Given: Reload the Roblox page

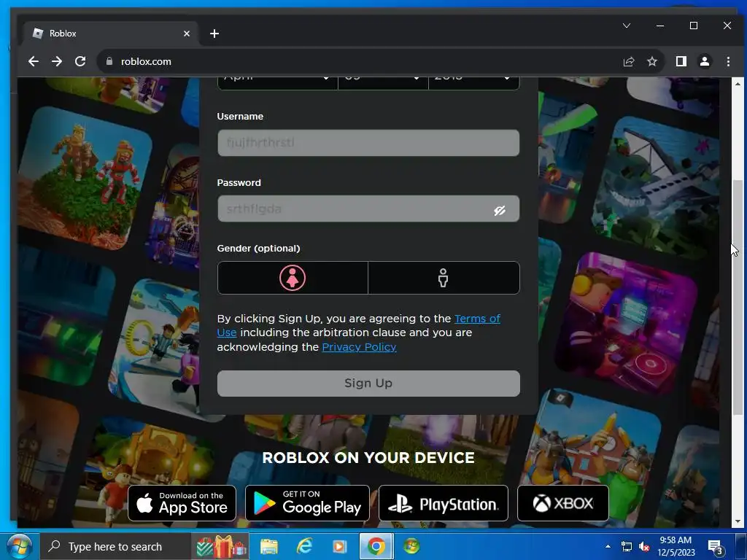Looking at the screenshot, I should pyautogui.click(x=80, y=61).
